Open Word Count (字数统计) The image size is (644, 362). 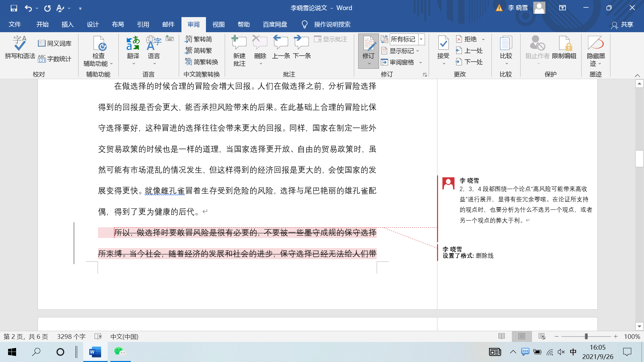pos(55,59)
